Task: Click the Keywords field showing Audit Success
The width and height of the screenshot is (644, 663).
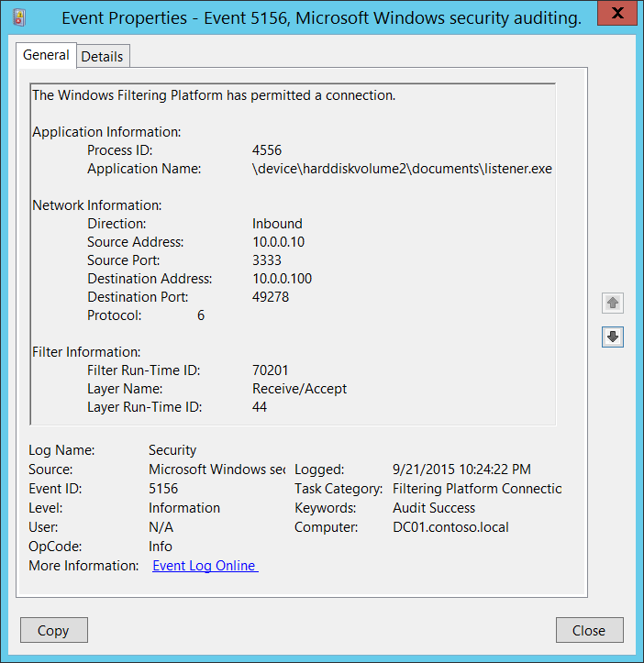Action: click(434, 508)
